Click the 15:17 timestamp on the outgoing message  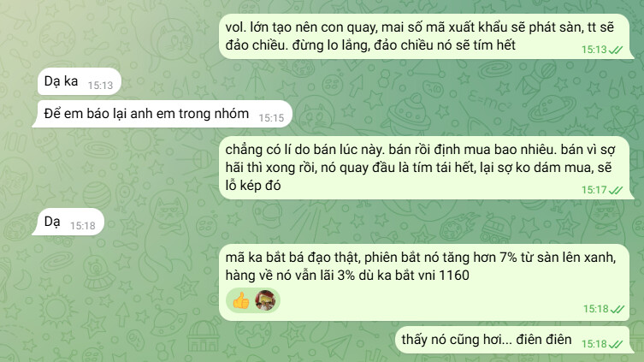(x=594, y=190)
